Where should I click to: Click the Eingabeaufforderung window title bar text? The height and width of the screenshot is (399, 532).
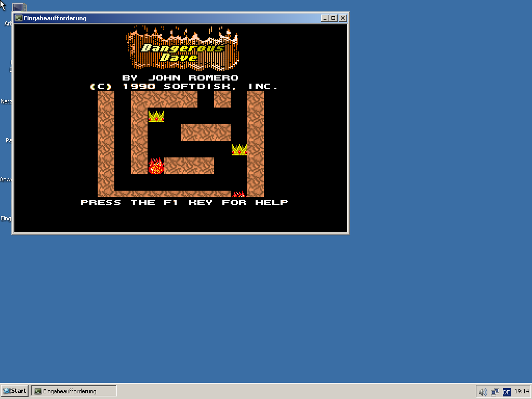(55, 18)
